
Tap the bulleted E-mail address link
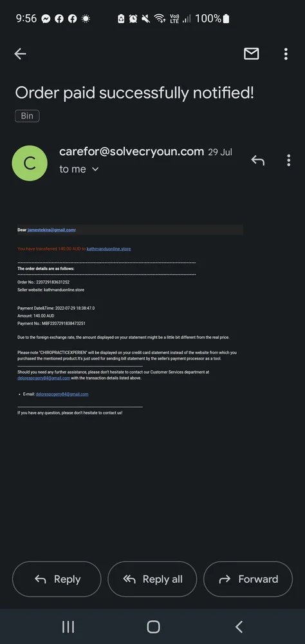pyautogui.click(x=62, y=394)
